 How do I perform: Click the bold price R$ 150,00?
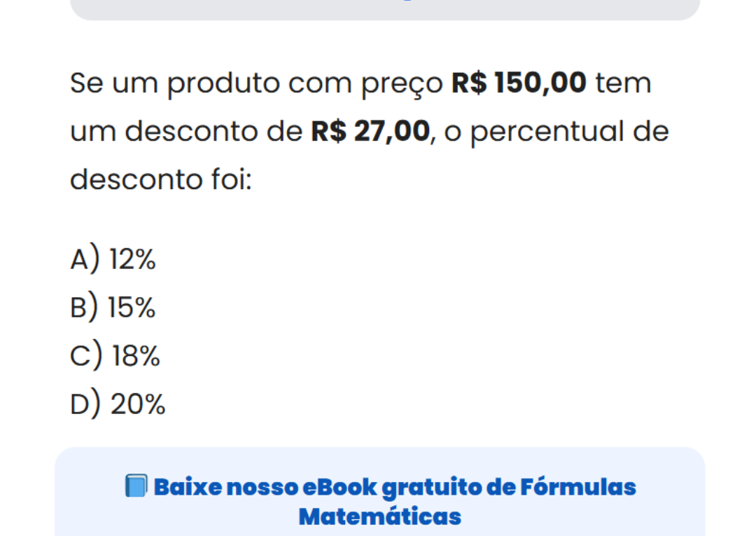pos(519,83)
